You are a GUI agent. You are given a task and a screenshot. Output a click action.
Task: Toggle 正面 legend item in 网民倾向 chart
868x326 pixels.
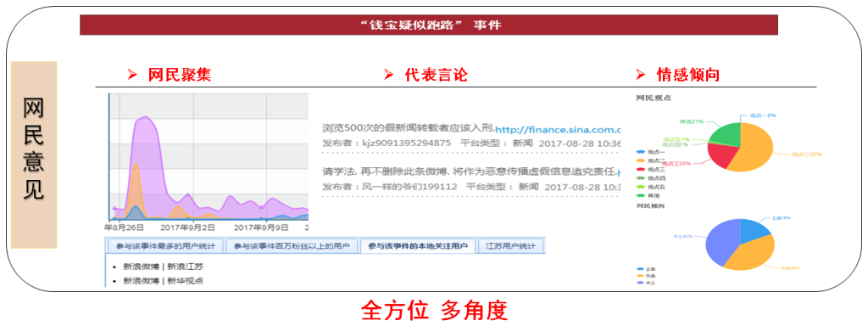(x=646, y=268)
